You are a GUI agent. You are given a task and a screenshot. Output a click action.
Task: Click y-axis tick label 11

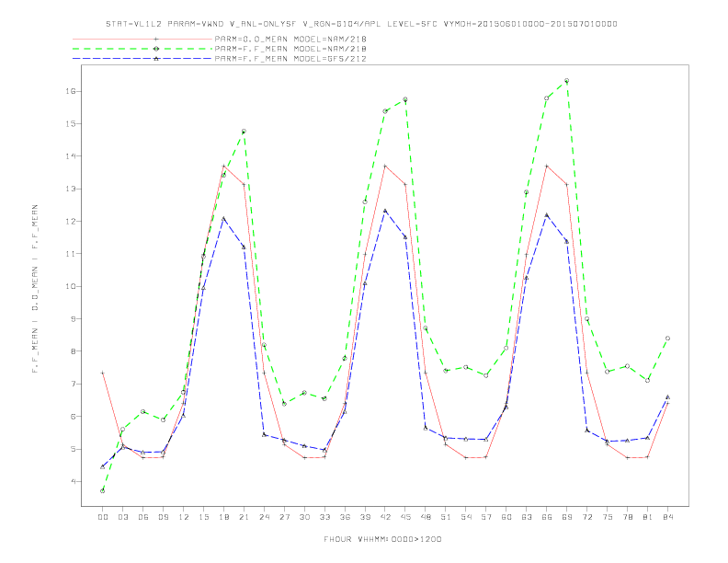[x=70, y=254]
